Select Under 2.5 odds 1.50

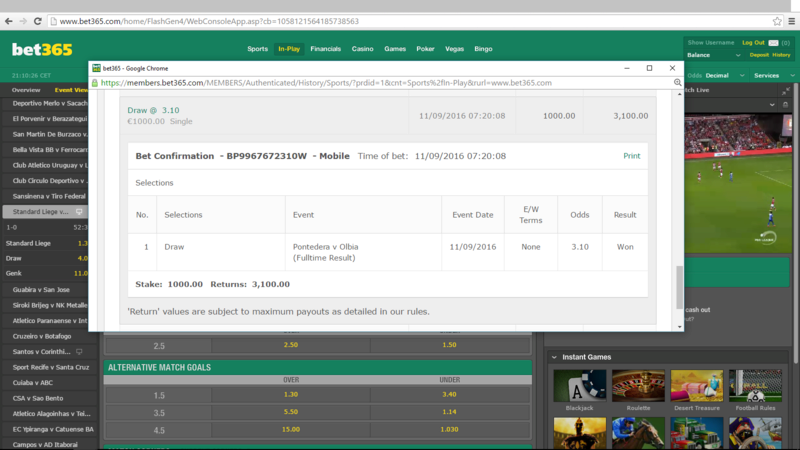coord(449,345)
